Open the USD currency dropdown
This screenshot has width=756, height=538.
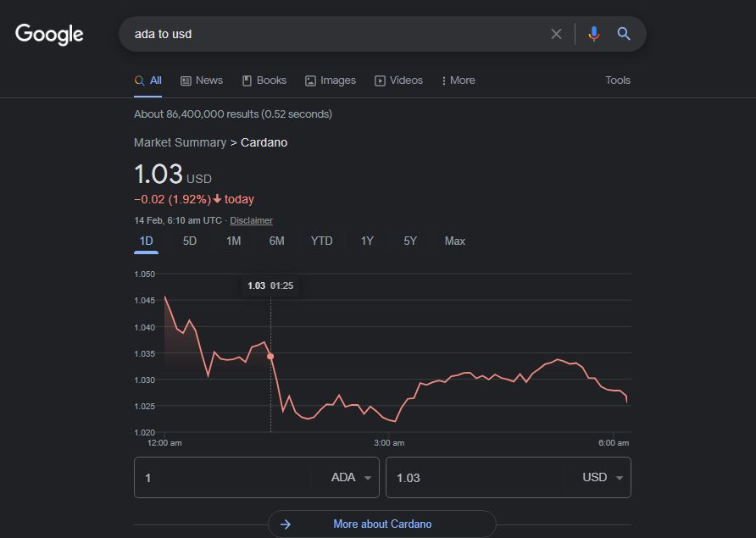tap(603, 478)
